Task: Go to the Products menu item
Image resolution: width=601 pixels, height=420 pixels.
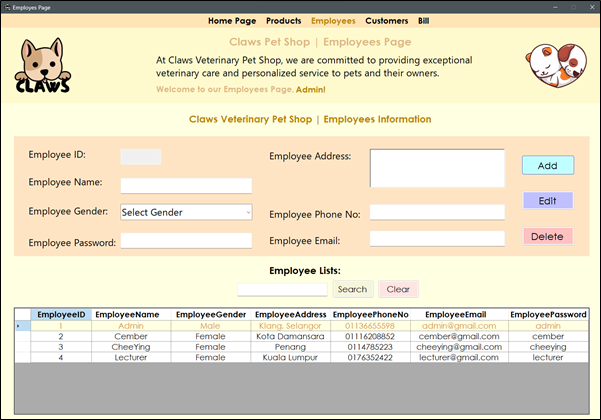Action: pyautogui.click(x=284, y=20)
